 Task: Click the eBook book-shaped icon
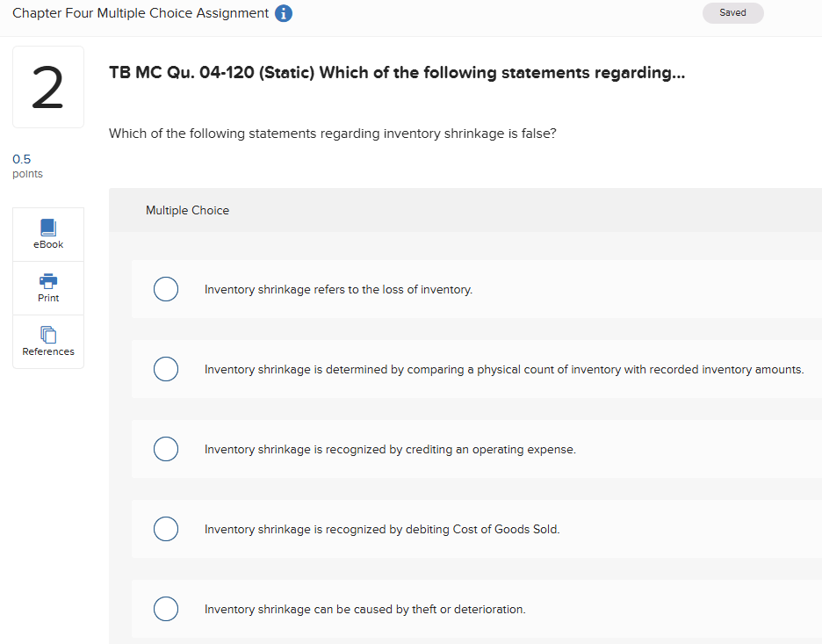(47, 228)
